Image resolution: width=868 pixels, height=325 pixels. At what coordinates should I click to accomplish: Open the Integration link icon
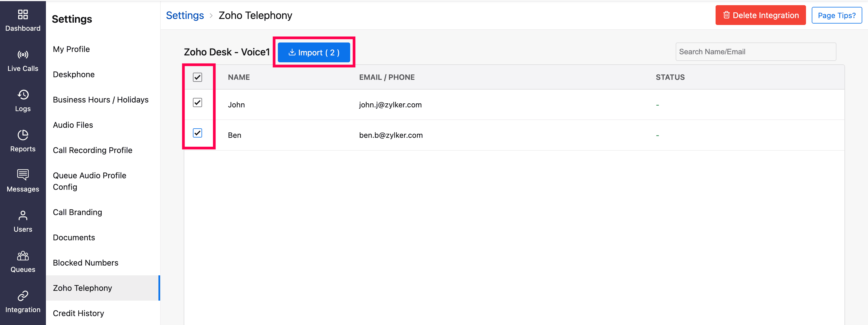[23, 296]
